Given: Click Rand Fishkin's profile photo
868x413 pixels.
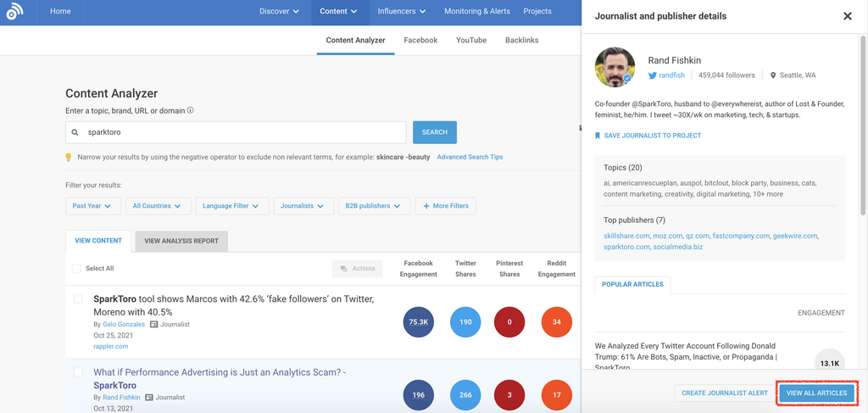Looking at the screenshot, I should [x=615, y=67].
